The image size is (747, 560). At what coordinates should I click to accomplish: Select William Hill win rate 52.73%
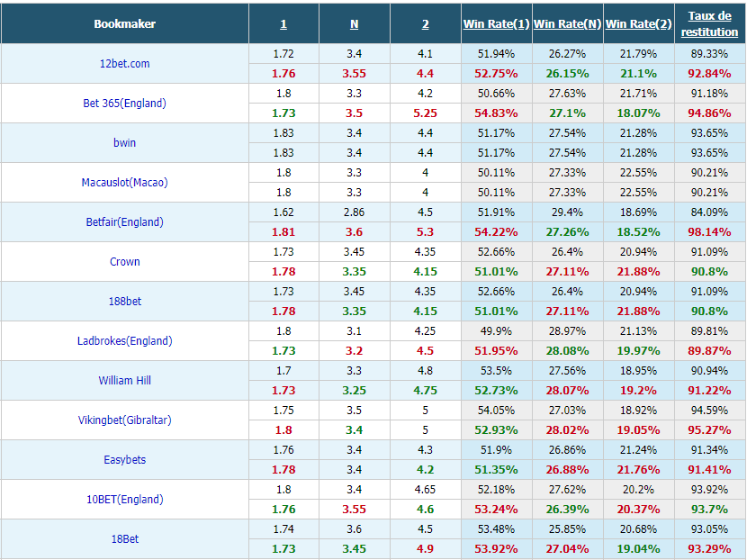[497, 390]
